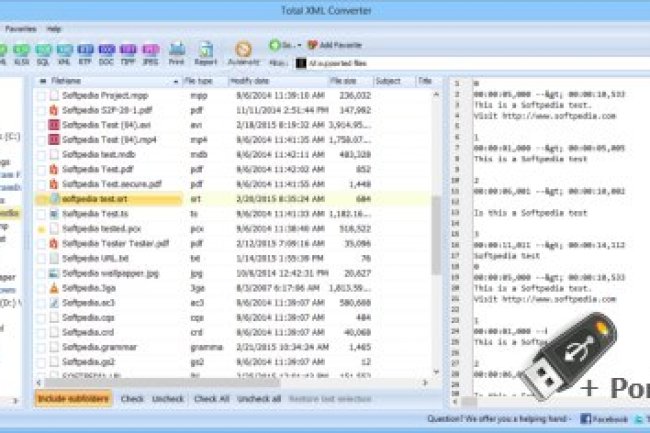Click the Include subfolders button
The image size is (650, 433).
[73, 398]
